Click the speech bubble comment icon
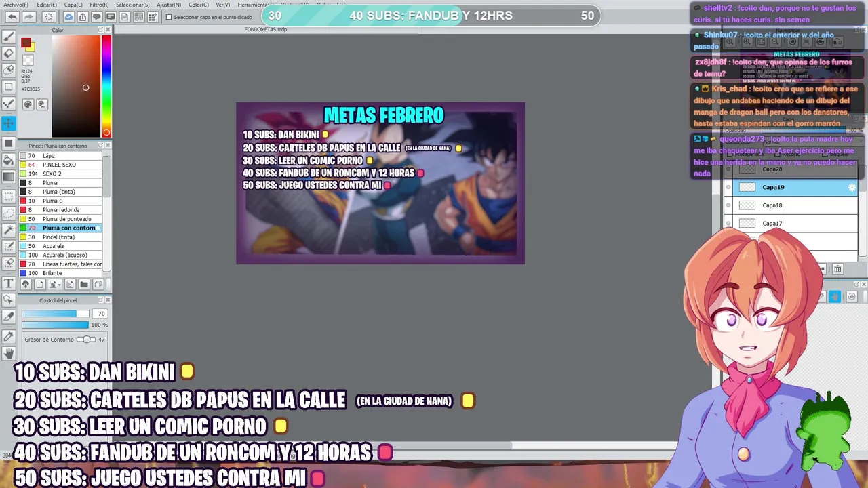 tap(96, 17)
